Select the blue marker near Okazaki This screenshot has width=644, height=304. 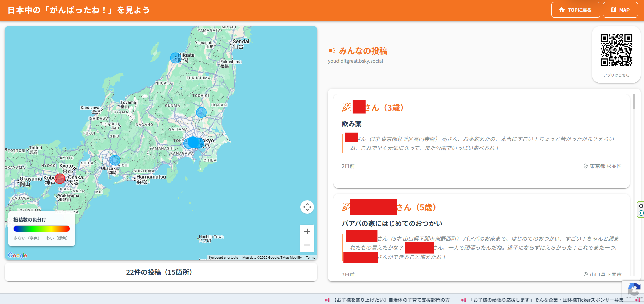(115, 160)
